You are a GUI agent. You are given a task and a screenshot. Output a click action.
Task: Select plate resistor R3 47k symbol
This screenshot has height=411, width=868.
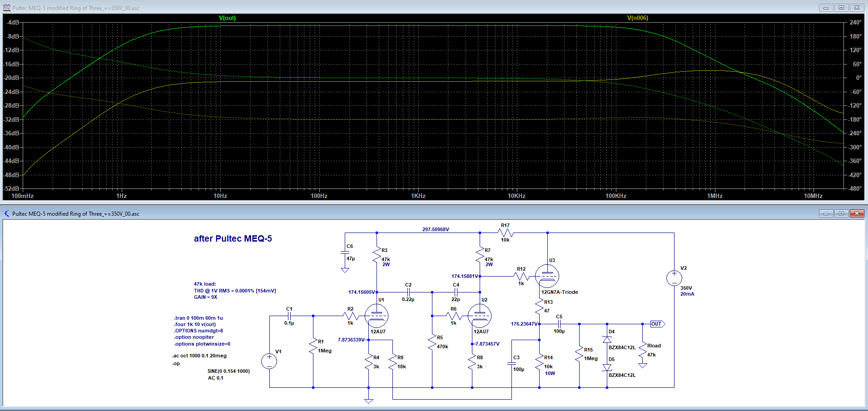(377, 255)
